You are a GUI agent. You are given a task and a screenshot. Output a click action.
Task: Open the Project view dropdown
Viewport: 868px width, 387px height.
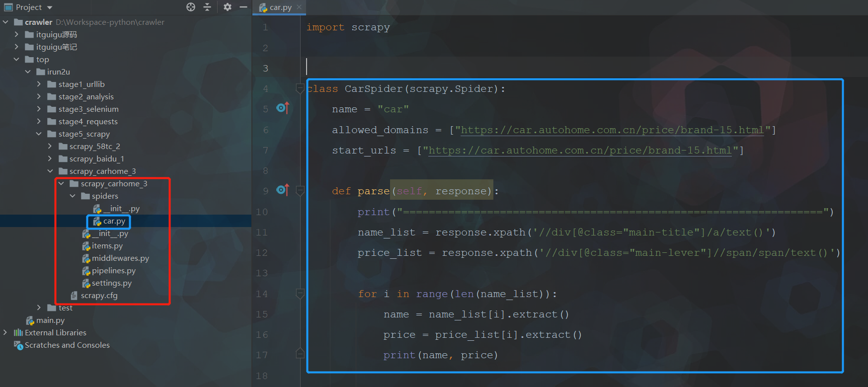(50, 7)
